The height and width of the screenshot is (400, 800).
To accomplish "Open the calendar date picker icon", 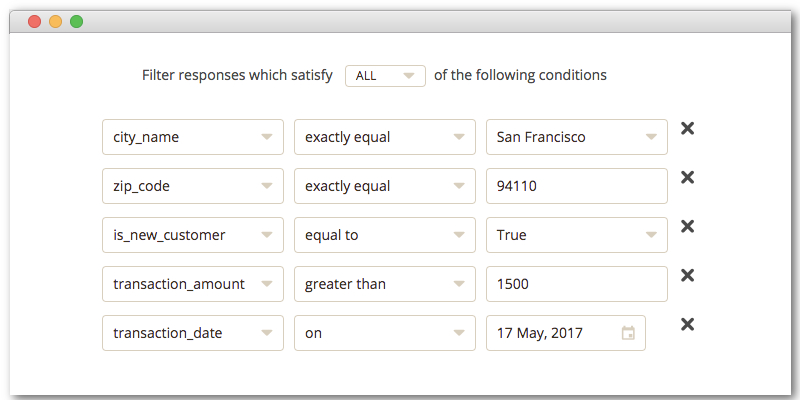I will (x=628, y=333).
